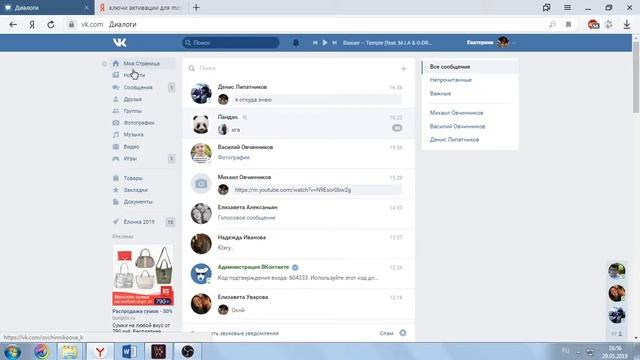Open the Товары bag icon
Image resolution: width=640 pixels, height=360 pixels.
pyautogui.click(x=116, y=178)
